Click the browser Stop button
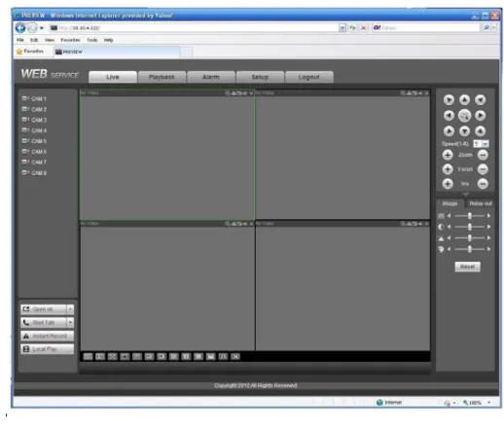Image resolution: width=504 pixels, height=429 pixels. [363, 28]
